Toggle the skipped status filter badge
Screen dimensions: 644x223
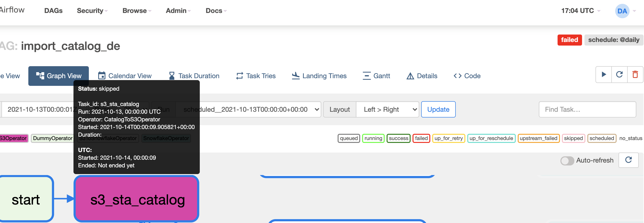573,138
